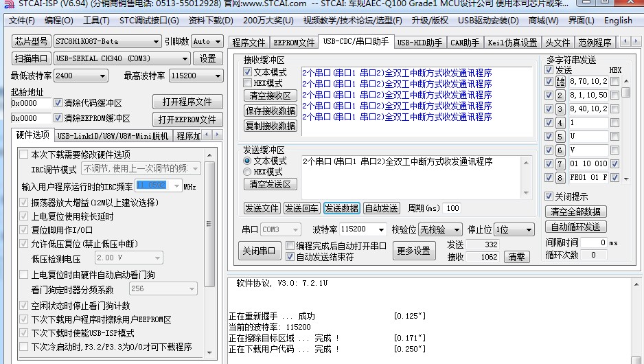Screen dimensions: 644x364
Task: Enable HEX模式 checkbox in receive buffer
Action: pyautogui.click(x=247, y=83)
